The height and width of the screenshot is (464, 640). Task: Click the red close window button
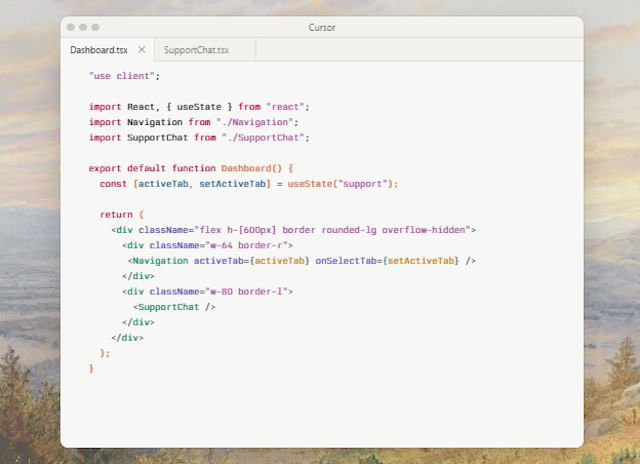point(71,27)
